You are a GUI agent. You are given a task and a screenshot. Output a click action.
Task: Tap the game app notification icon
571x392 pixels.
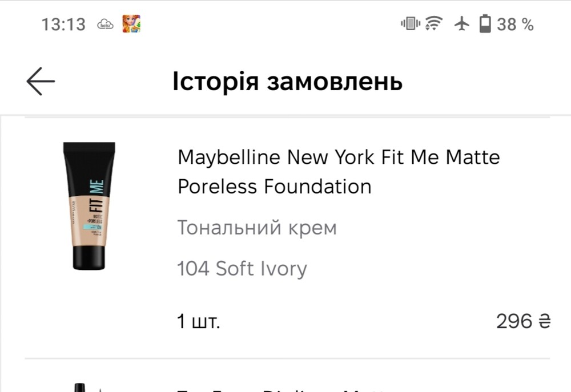[131, 24]
